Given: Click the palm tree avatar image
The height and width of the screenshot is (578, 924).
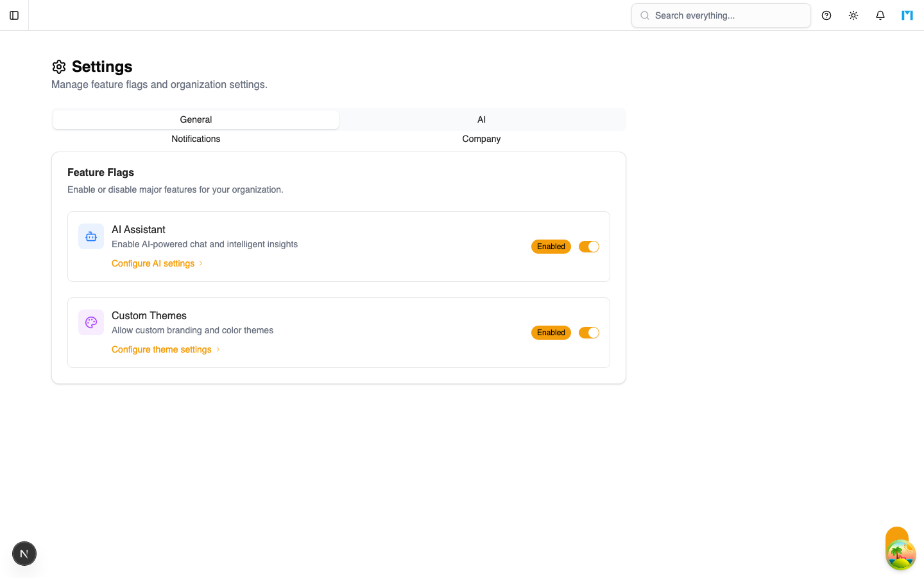Looking at the screenshot, I should click(x=901, y=555).
